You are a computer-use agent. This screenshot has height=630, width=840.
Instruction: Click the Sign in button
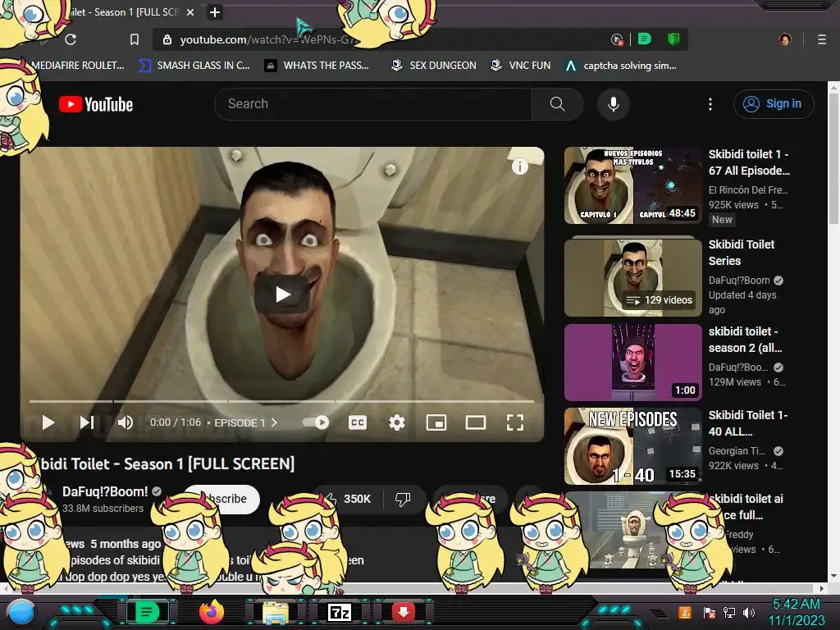pyautogui.click(x=773, y=104)
